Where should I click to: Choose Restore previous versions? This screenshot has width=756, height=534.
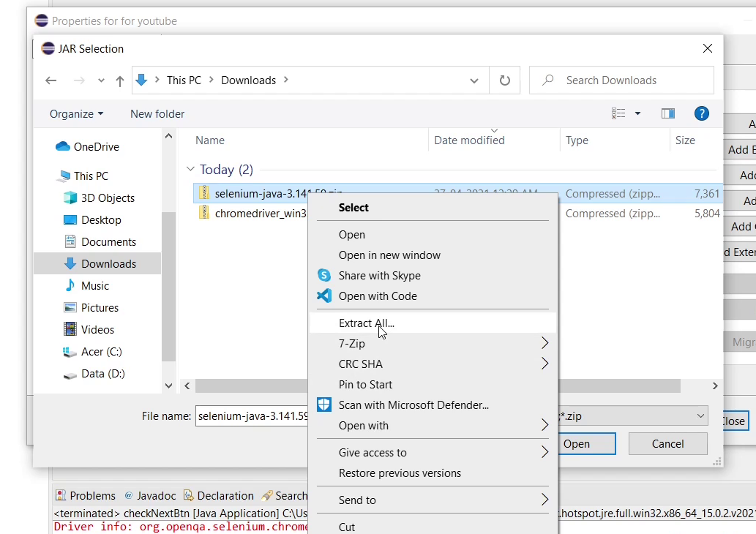pos(433,473)
